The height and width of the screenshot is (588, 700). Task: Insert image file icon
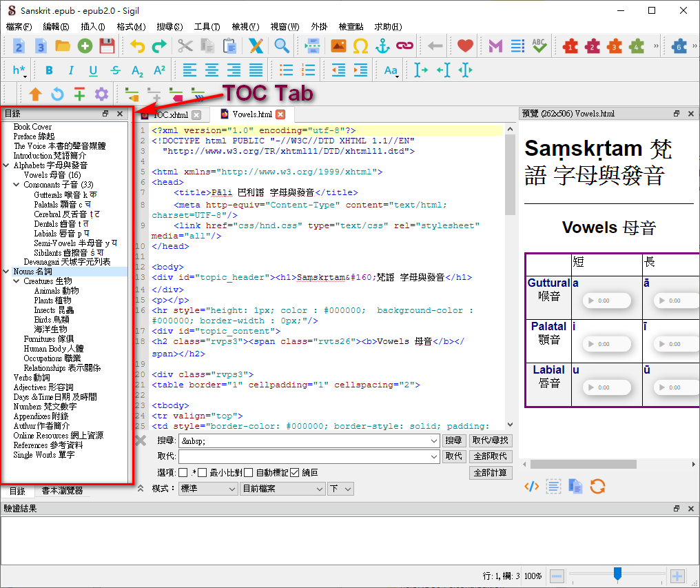(x=338, y=46)
